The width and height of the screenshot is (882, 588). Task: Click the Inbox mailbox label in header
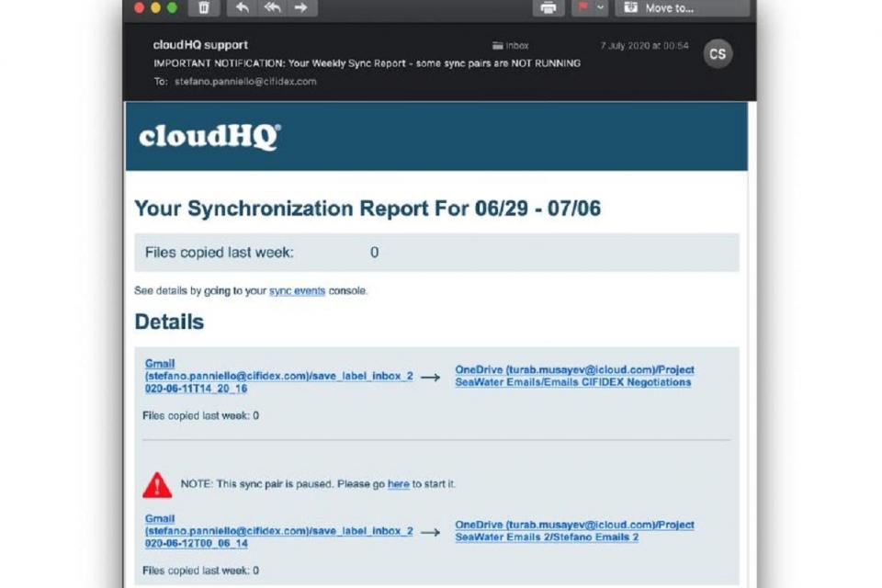click(x=511, y=46)
